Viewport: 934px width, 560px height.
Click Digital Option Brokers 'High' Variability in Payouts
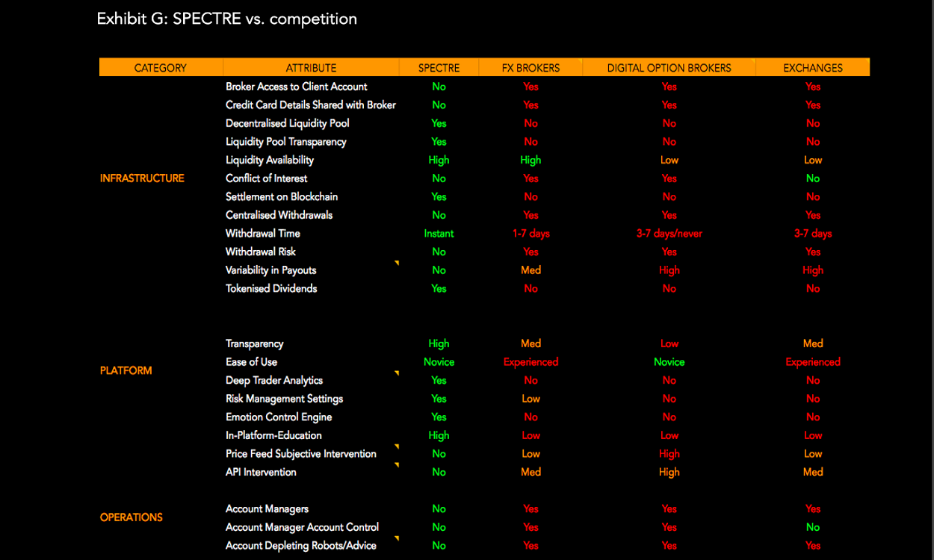tap(669, 270)
